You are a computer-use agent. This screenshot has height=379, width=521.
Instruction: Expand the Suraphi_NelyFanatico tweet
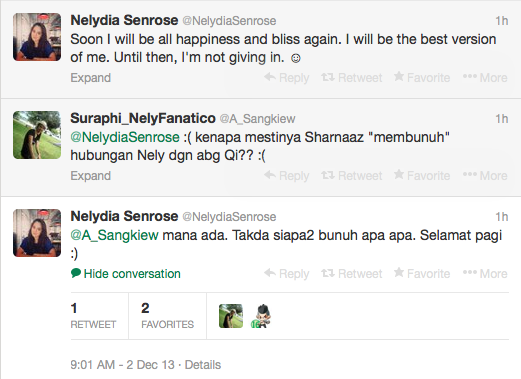(x=91, y=176)
